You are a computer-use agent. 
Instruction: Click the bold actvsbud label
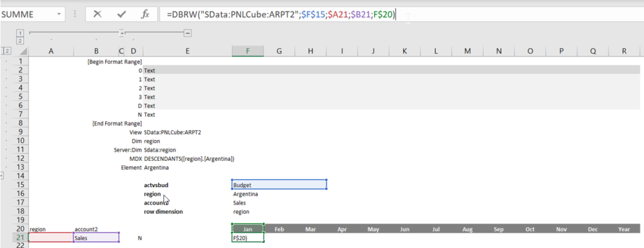click(156, 185)
